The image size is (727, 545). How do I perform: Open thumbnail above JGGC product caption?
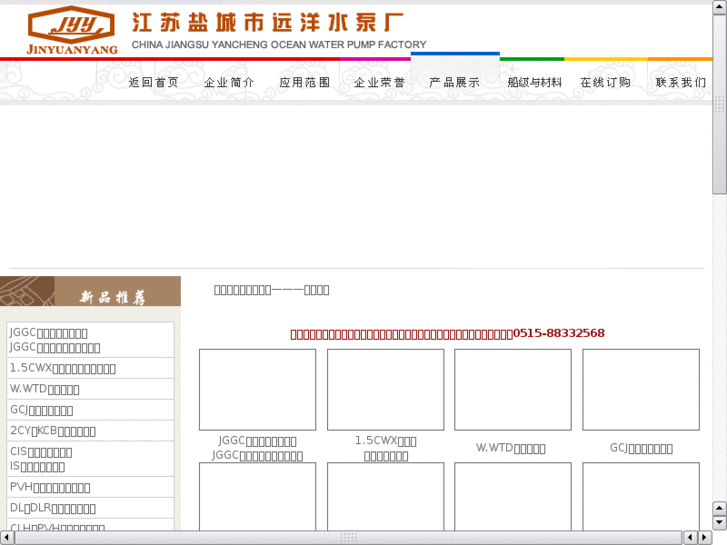(x=257, y=390)
